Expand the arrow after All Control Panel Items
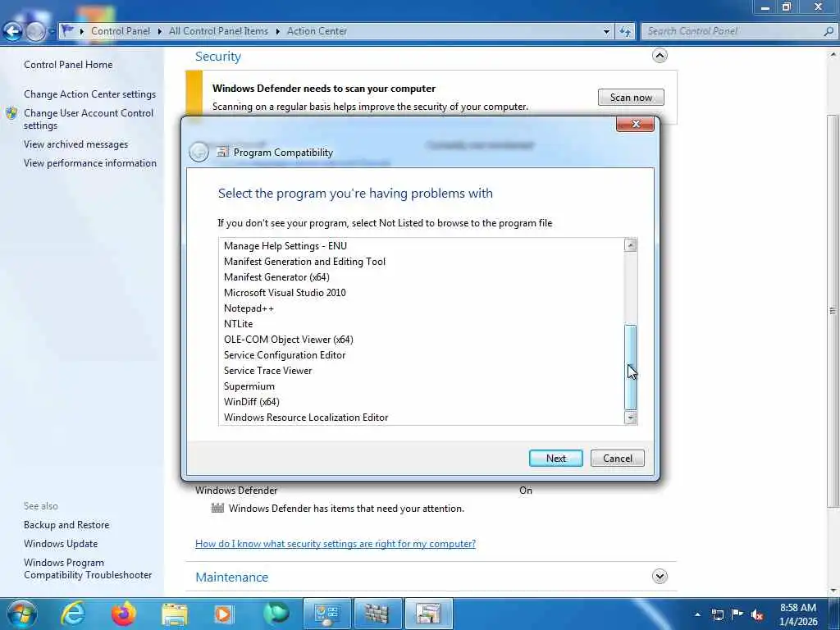This screenshot has height=630, width=840. pos(277,32)
